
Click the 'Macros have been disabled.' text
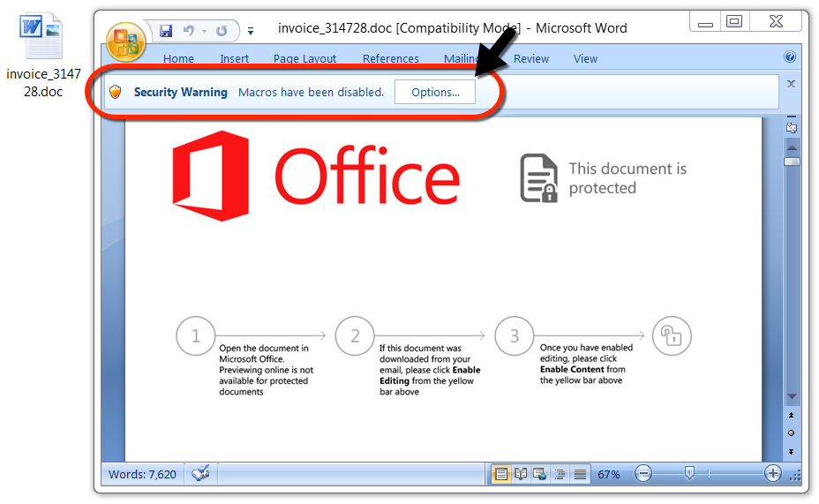click(x=311, y=92)
